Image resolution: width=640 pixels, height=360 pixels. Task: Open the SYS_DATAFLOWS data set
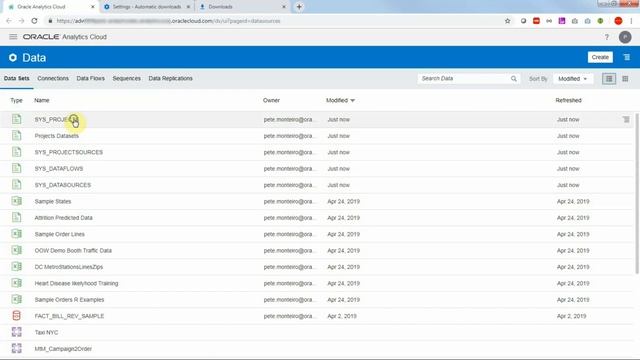[x=59, y=169]
